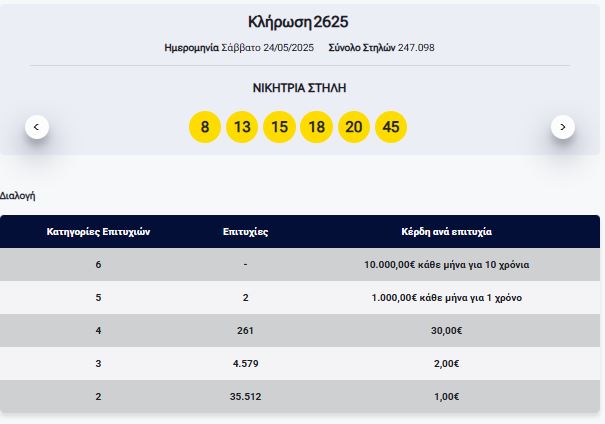Click the Επιτυχίες column header
This screenshot has width=605, height=424.
(x=245, y=231)
